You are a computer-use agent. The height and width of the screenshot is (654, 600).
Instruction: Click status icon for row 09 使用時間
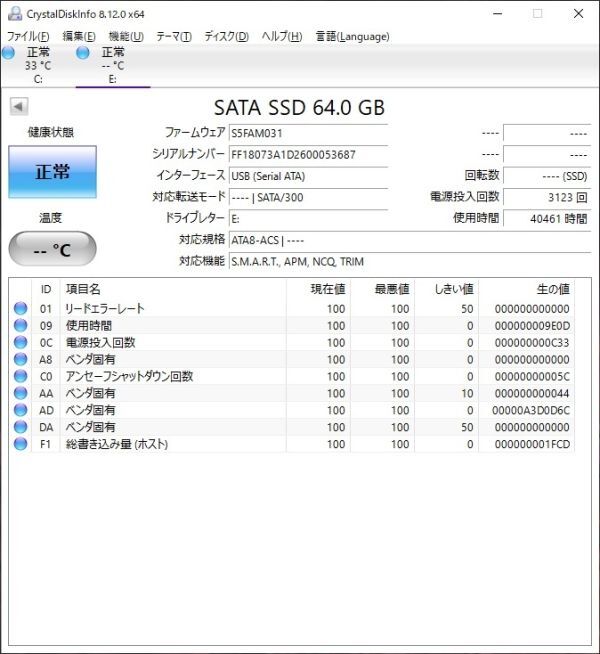[x=20, y=325]
